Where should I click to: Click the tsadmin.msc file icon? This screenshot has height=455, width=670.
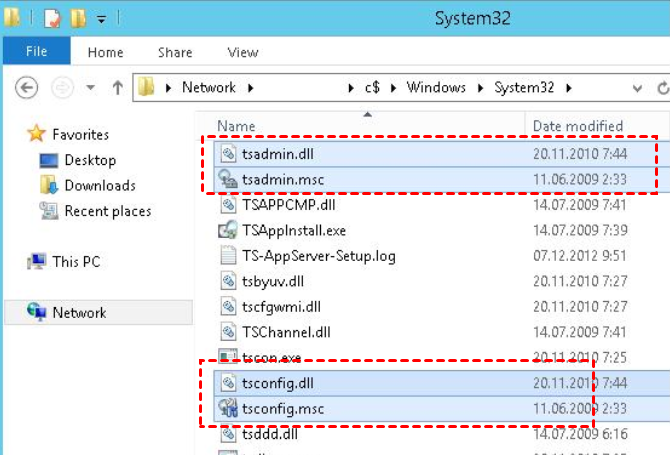[x=227, y=180]
